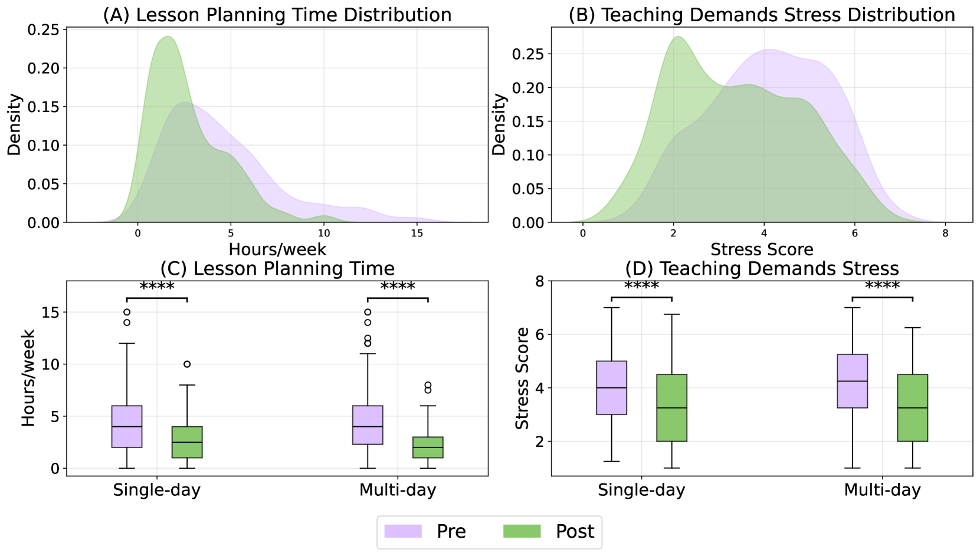Viewport: 980px width, 556px height.
Task: Click the "(A) Lesson Planning Time Distribution" title
Action: click(277, 15)
